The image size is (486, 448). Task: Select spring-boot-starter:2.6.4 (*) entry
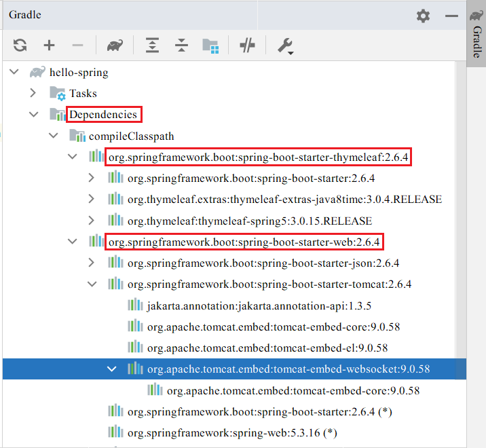click(x=260, y=412)
